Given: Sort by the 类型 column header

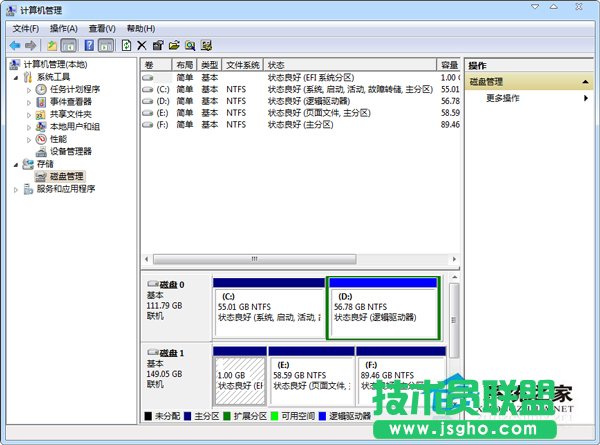Looking at the screenshot, I should coord(209,65).
